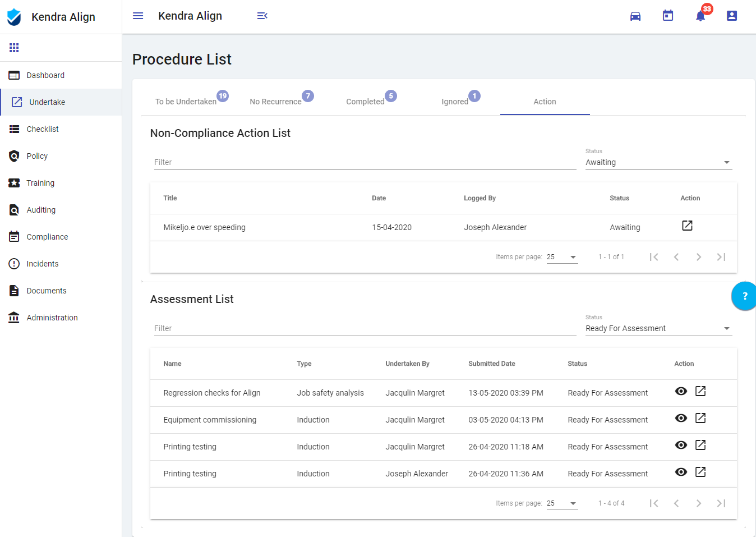Switch to Ignored tab
Viewport: 756px width, 537px height.
455,102
